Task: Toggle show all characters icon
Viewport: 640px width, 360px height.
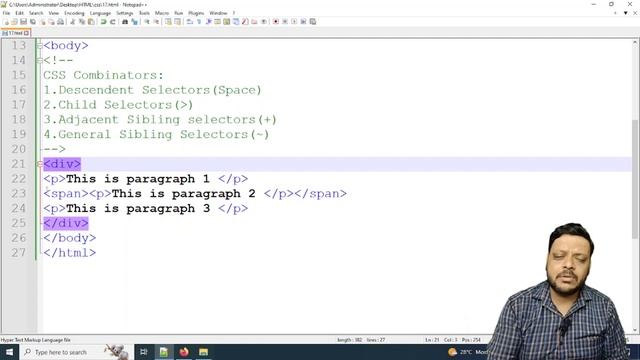Action: (x=199, y=22)
